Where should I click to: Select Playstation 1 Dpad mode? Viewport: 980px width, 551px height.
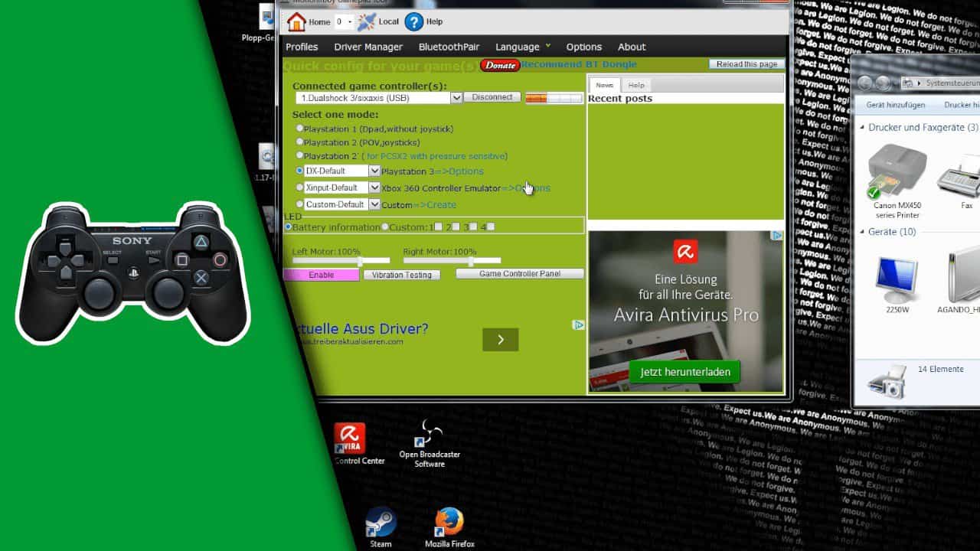pyautogui.click(x=300, y=129)
